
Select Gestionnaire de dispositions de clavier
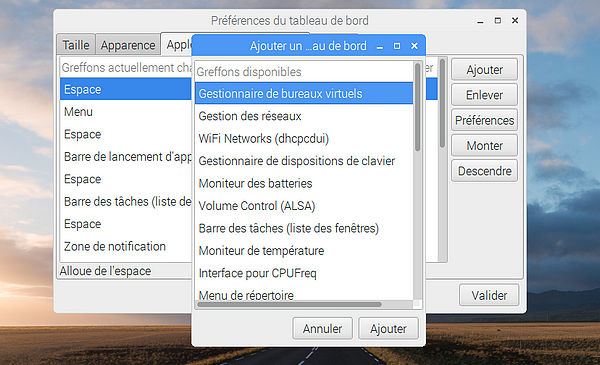(304, 161)
